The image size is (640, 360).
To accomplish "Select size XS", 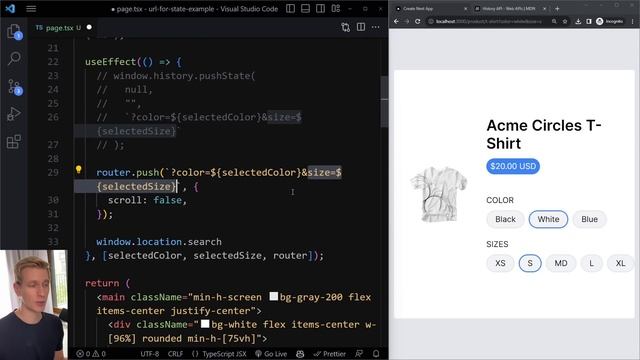I will click(x=500, y=263).
